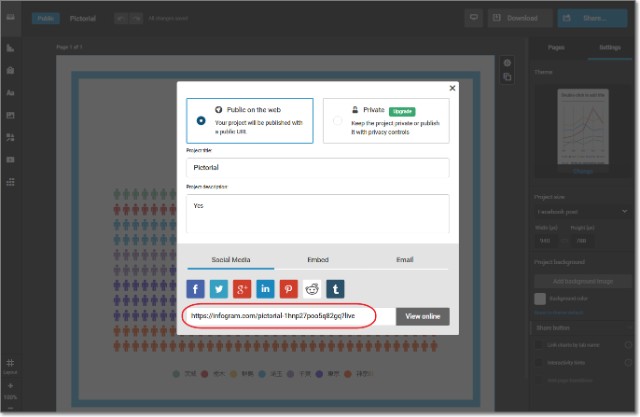This screenshot has width=640, height=417.
Task: Share via the LinkedIn icon
Action: (x=265, y=289)
